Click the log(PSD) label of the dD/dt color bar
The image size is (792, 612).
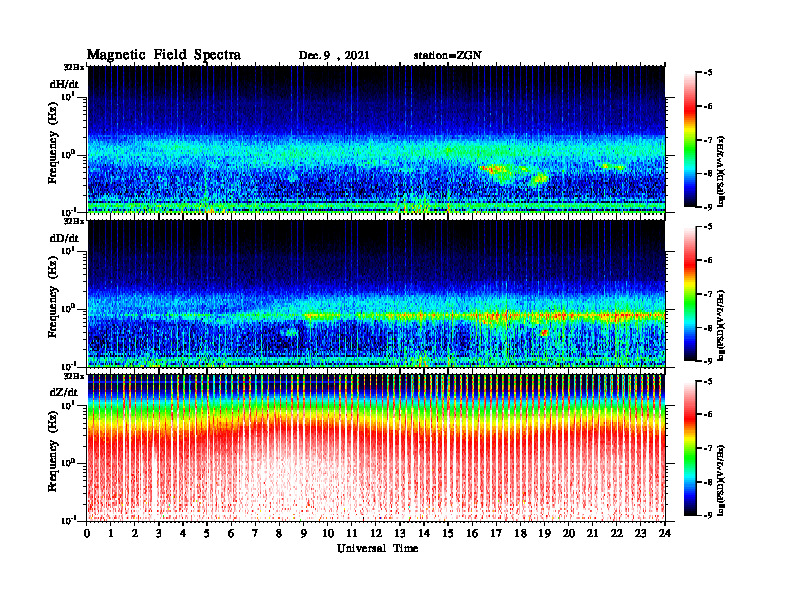click(x=721, y=325)
